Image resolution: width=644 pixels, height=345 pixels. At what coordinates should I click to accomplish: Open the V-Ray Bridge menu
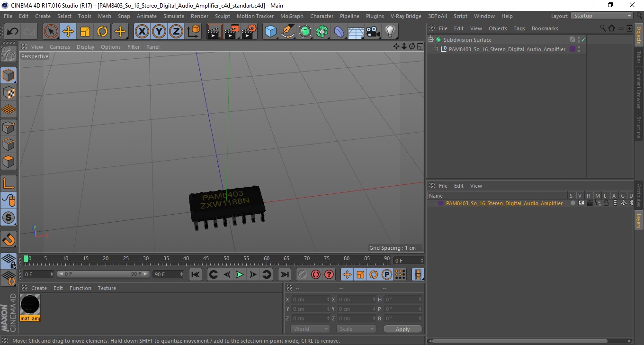coord(406,16)
